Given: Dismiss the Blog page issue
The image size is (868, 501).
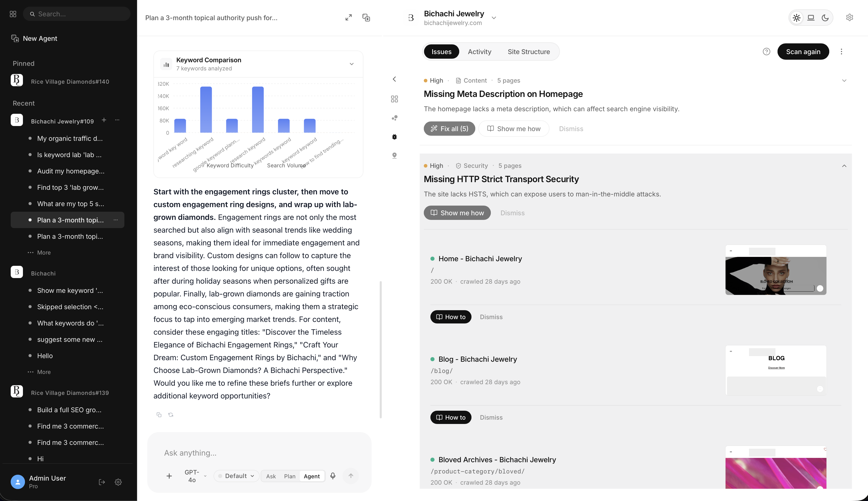Looking at the screenshot, I should [491, 417].
